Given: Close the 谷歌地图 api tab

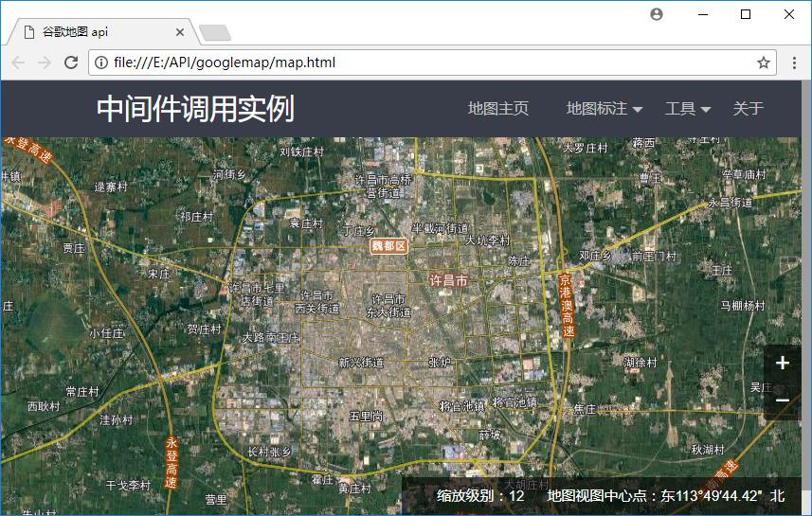Looking at the screenshot, I should coord(180,32).
